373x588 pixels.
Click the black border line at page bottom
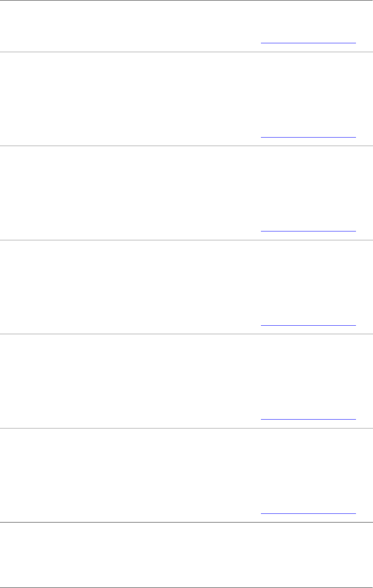click(x=186, y=588)
